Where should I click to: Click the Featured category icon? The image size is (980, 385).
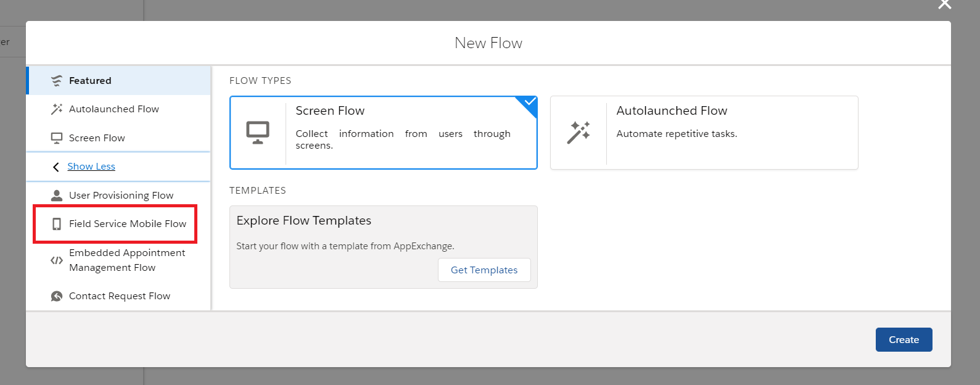[57, 81]
